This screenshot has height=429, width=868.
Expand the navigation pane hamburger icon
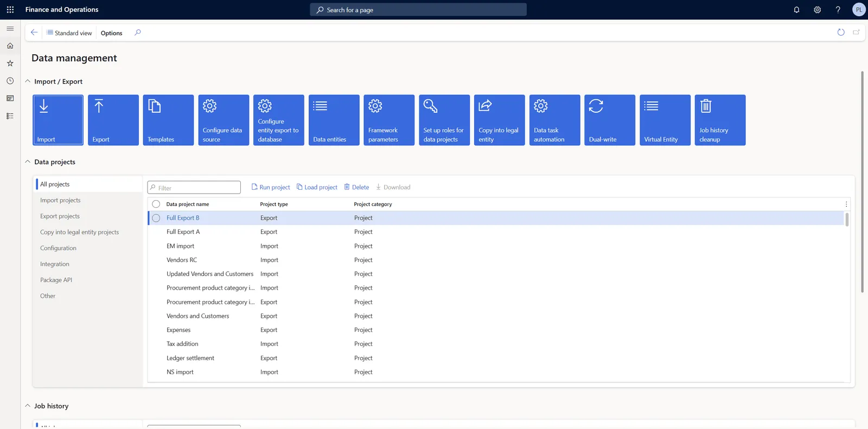point(10,29)
